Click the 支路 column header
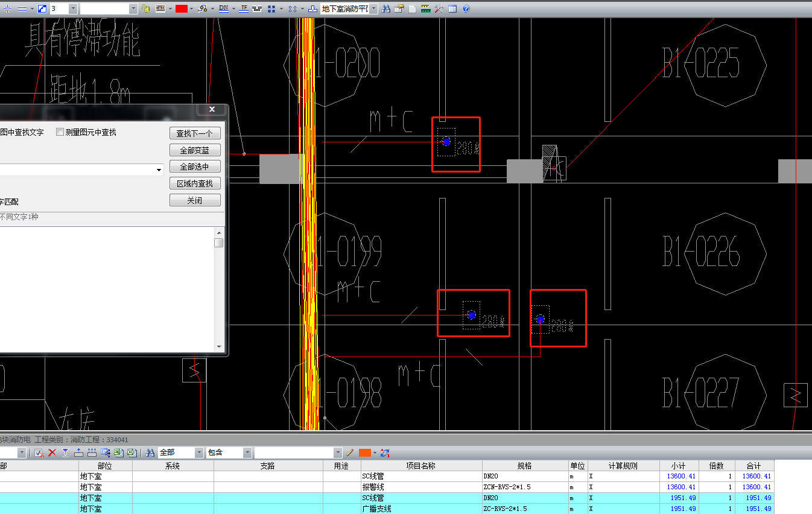Viewport: 812px width, 514px height. 268,466
